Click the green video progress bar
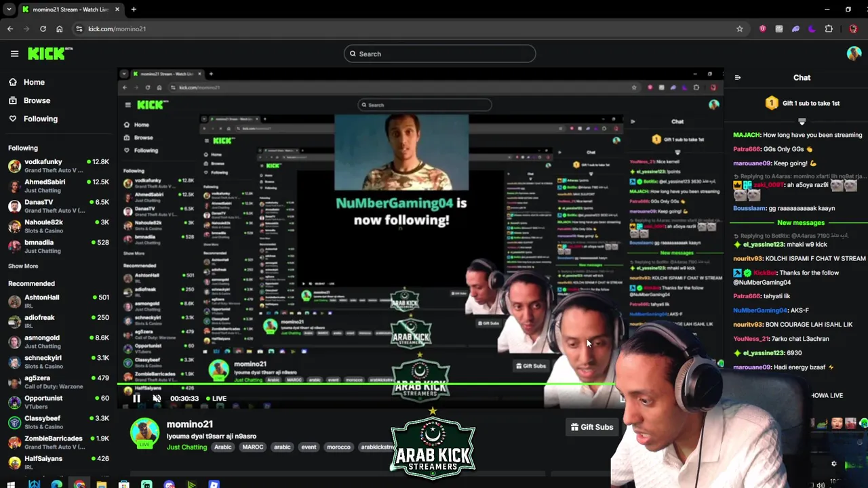868x488 pixels. [x=366, y=384]
